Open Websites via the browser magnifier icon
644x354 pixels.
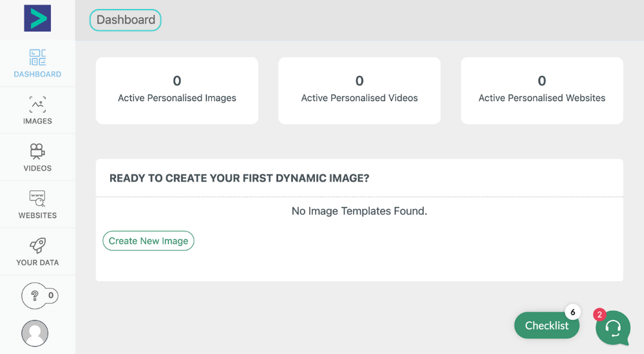point(37,198)
